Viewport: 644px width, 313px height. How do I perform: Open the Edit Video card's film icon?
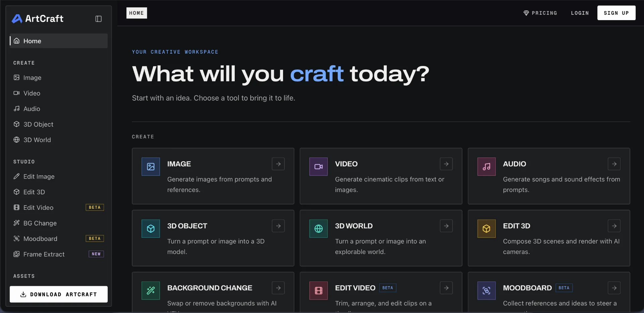[x=318, y=291]
